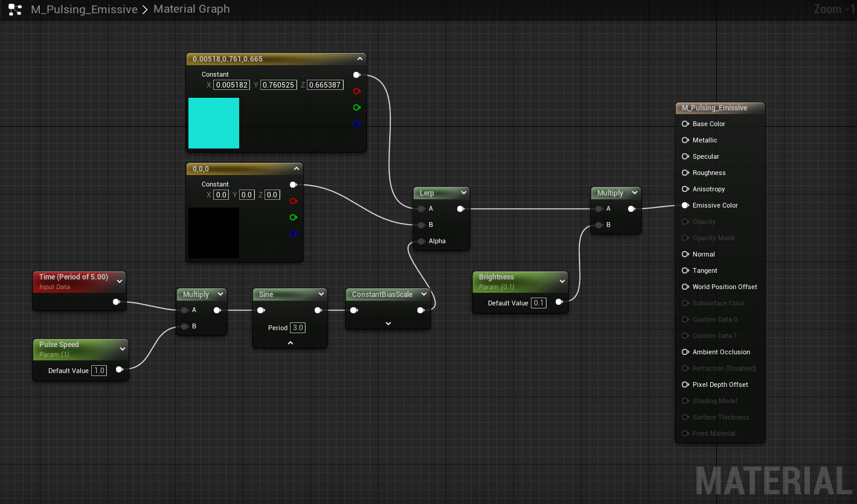This screenshot has width=857, height=504.
Task: Click the cyan color preview swatch
Action: [x=214, y=123]
